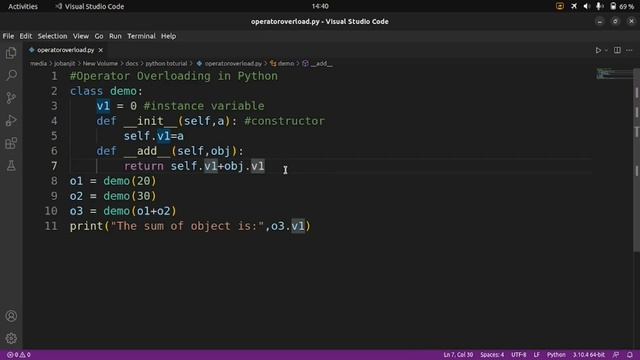The image size is (640, 360).
Task: Open the Run menu
Action: tap(115, 36)
